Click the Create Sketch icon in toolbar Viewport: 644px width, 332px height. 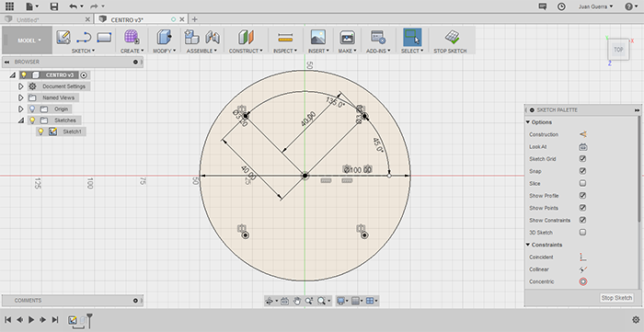(63, 38)
